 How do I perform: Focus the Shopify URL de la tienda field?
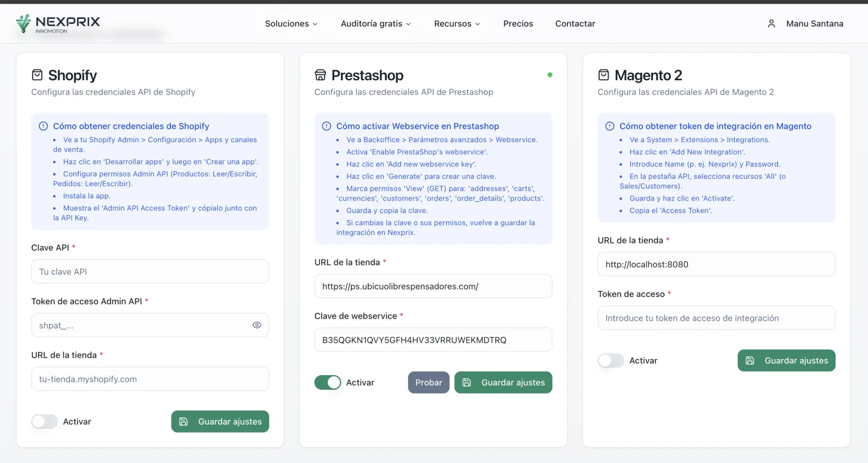tap(150, 379)
